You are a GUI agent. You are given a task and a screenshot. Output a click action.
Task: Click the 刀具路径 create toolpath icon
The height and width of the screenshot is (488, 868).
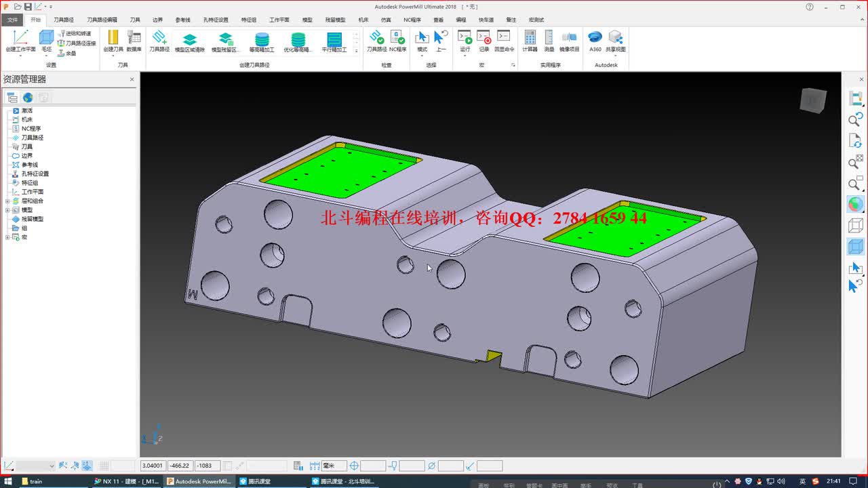coord(159,38)
